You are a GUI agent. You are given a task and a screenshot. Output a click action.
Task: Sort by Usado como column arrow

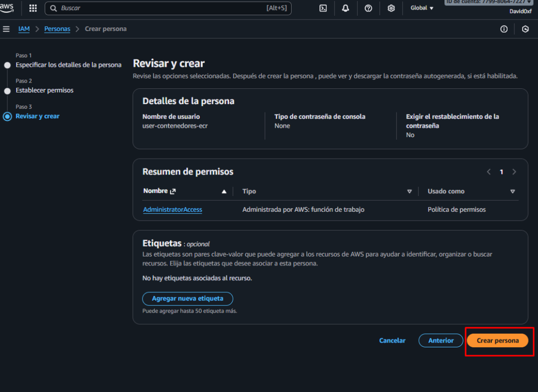(x=512, y=192)
